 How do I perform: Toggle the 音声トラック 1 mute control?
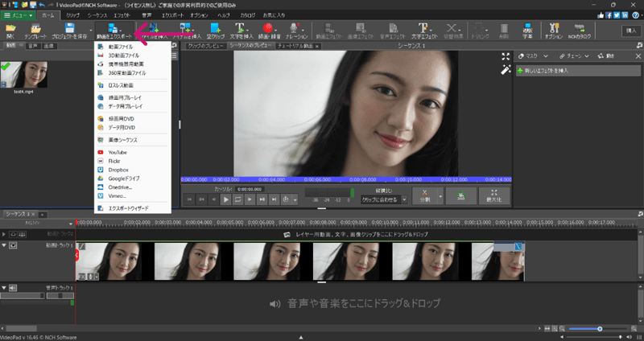point(12,288)
